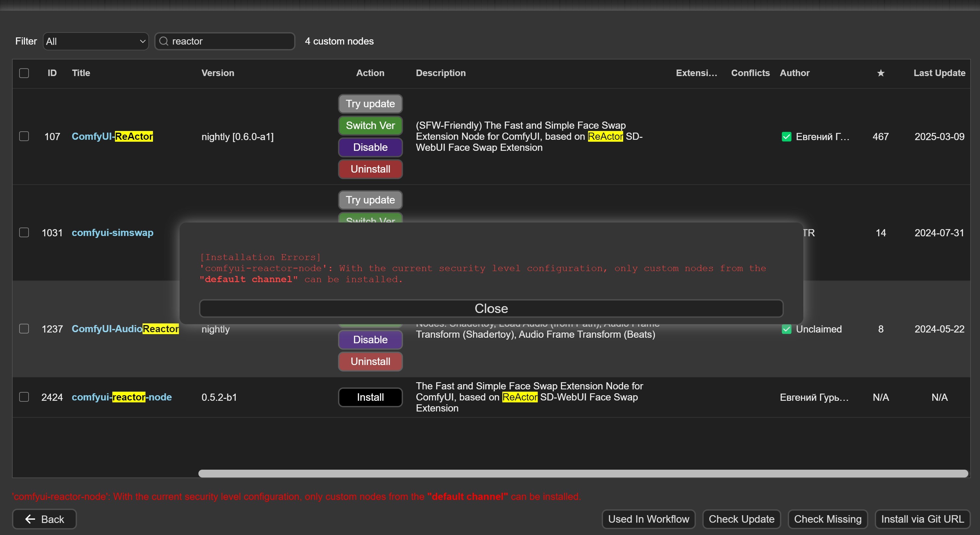Click the horizontal scrollbar below the table

pos(583,473)
